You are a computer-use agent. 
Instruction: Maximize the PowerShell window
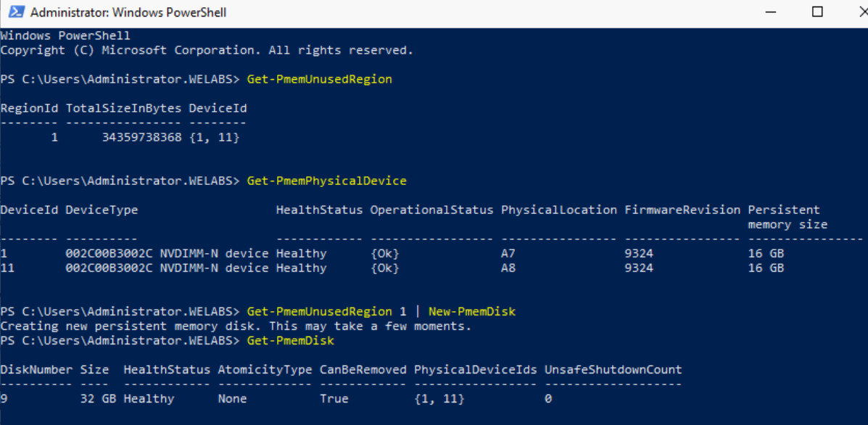pyautogui.click(x=817, y=12)
